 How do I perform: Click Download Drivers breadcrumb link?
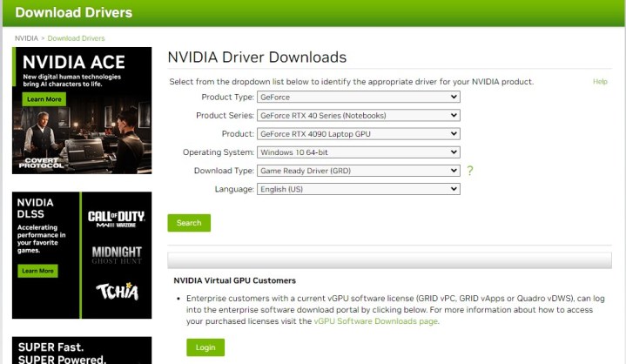pyautogui.click(x=76, y=38)
